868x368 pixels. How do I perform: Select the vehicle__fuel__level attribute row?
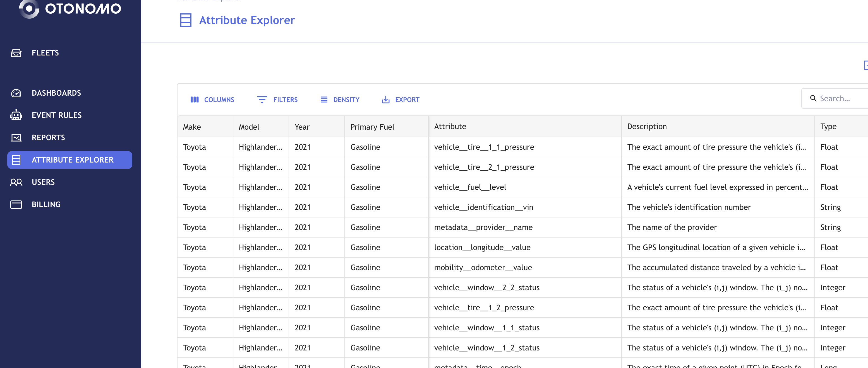(470, 187)
